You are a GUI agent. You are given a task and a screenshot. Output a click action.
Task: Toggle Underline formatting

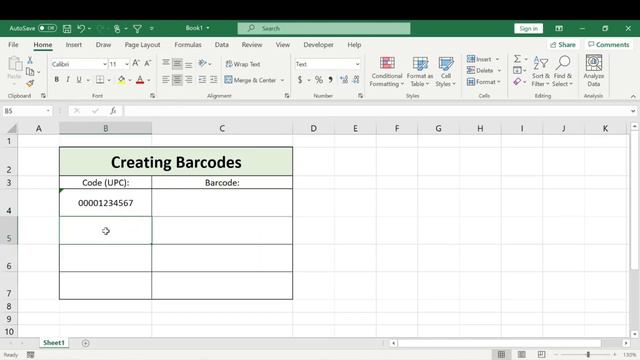click(79, 80)
